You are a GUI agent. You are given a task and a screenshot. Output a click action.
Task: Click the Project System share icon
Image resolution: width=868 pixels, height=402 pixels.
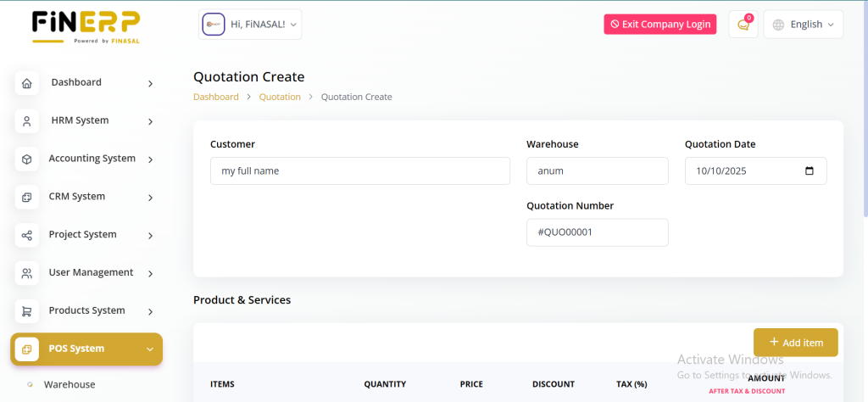pyautogui.click(x=27, y=235)
